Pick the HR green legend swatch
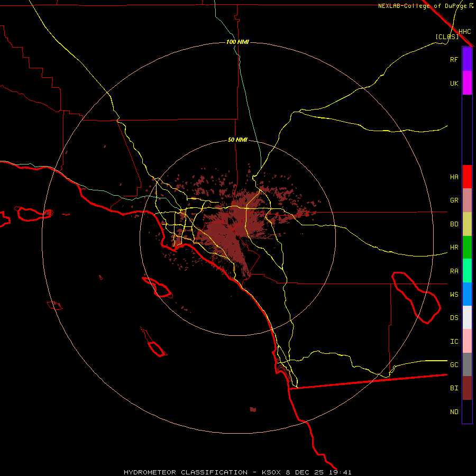Viewport: 476px width, 476px height. [467, 248]
